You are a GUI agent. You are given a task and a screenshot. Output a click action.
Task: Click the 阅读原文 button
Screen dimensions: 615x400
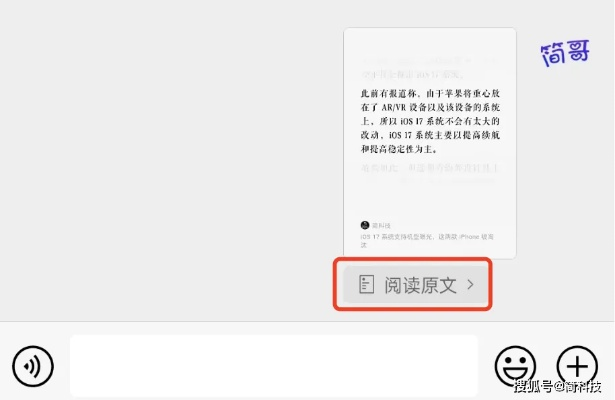(415, 284)
